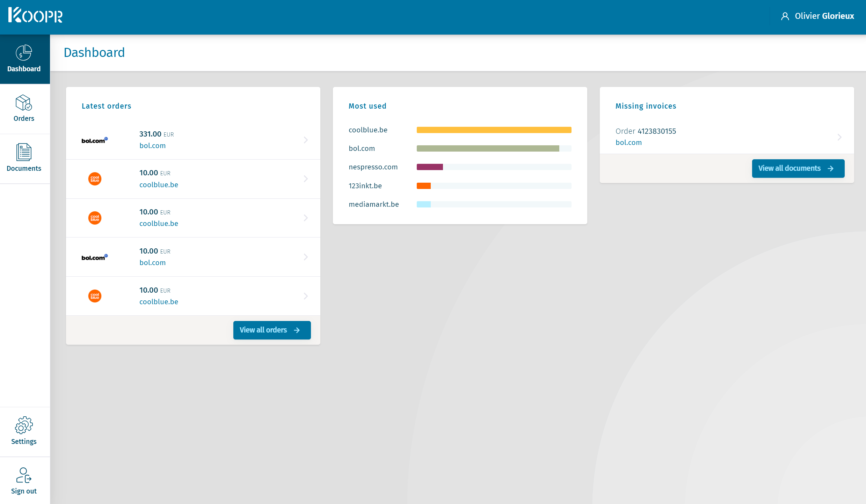Click the Most used heading
The image size is (866, 504).
coord(367,106)
